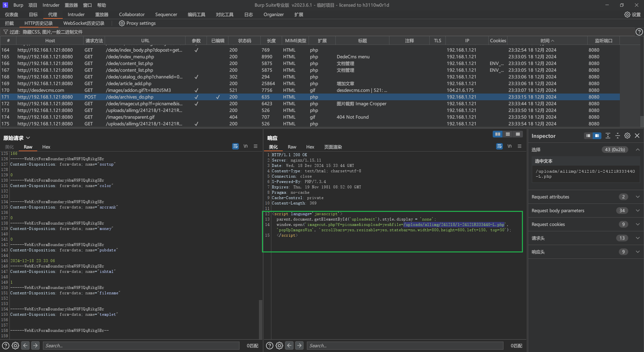Click the Burp Suite logo icon
Screen dimensions: 644x352
pyautogui.click(x=5, y=5)
